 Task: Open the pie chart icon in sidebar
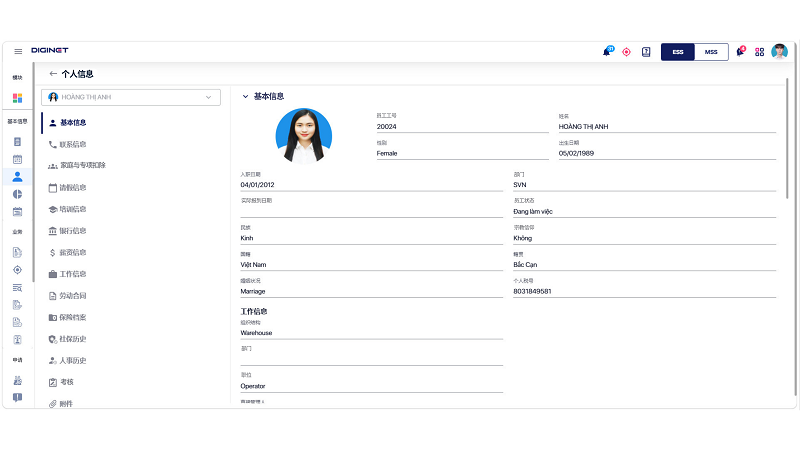17,194
